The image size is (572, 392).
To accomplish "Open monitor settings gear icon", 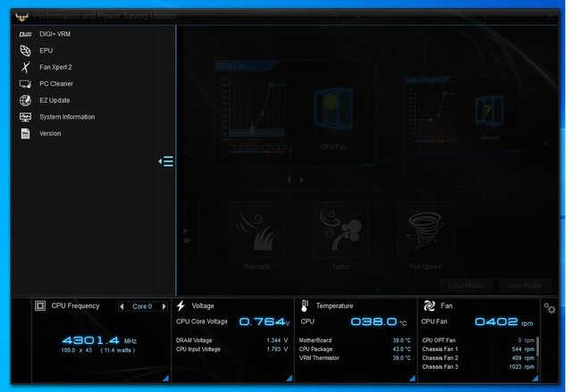I will (550, 309).
